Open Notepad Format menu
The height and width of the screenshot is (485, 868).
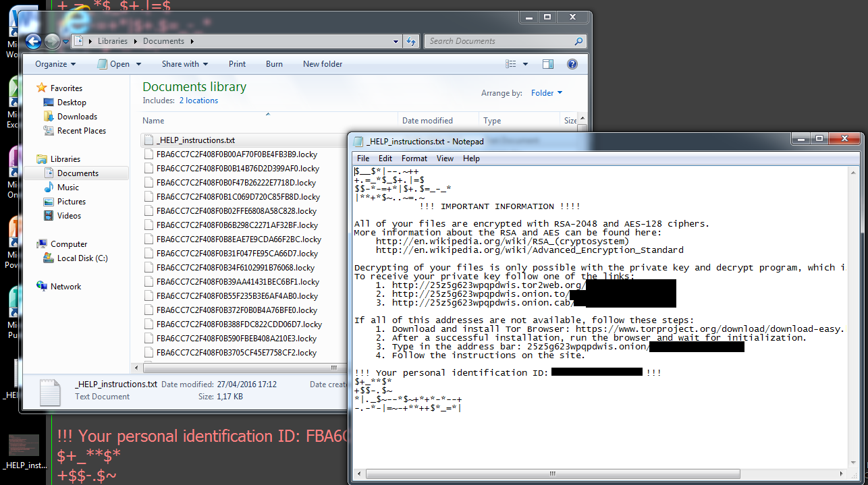coord(414,159)
